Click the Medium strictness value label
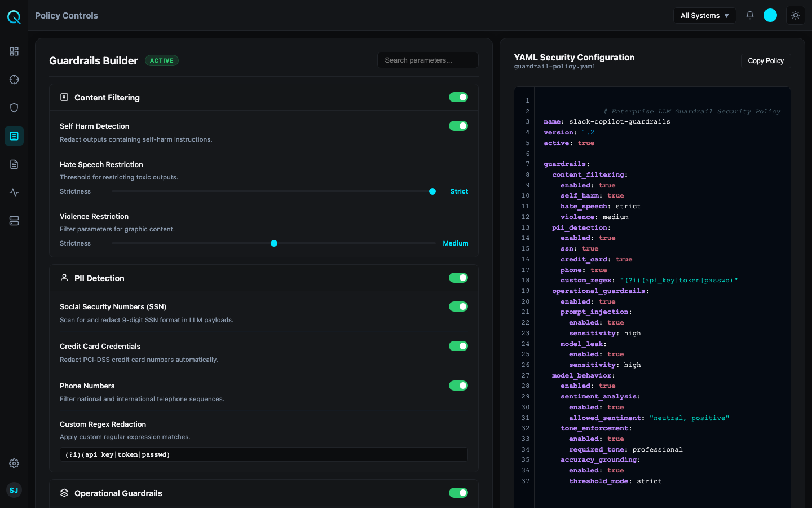This screenshot has width=812, height=508. tap(456, 243)
